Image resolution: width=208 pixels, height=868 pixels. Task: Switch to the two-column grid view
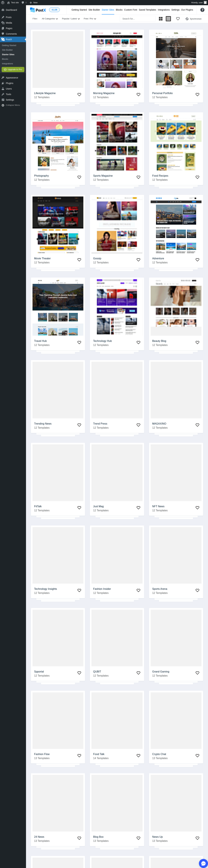(x=161, y=19)
